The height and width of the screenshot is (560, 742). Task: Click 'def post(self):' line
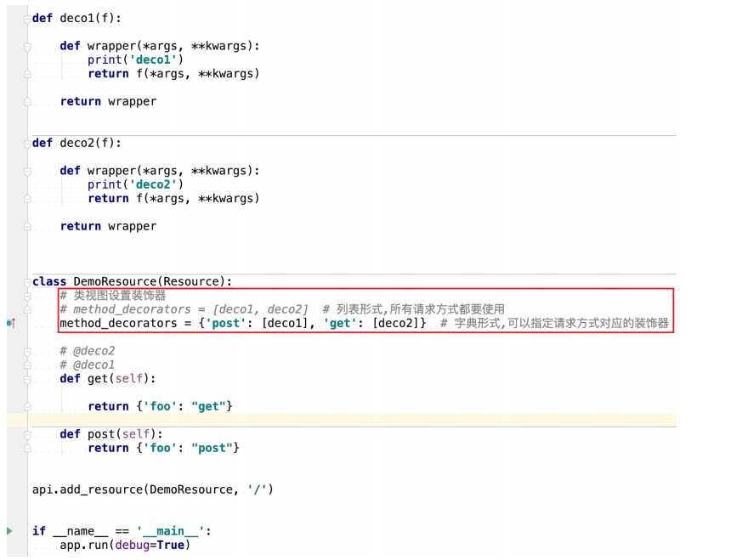[111, 434]
